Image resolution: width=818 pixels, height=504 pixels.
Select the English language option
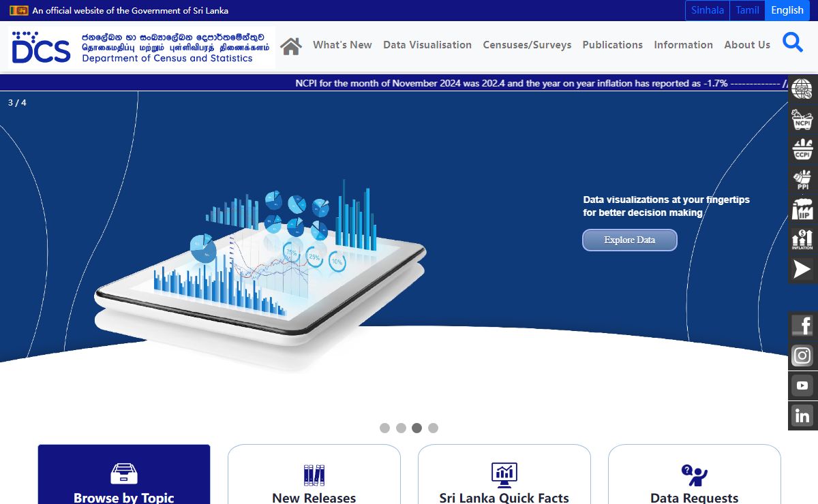[x=787, y=10]
